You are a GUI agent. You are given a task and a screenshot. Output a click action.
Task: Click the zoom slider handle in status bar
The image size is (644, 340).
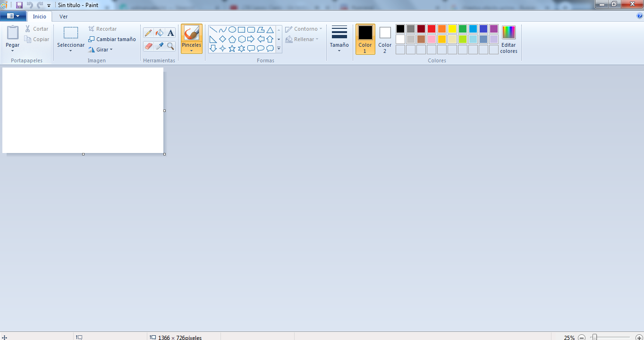(x=595, y=337)
